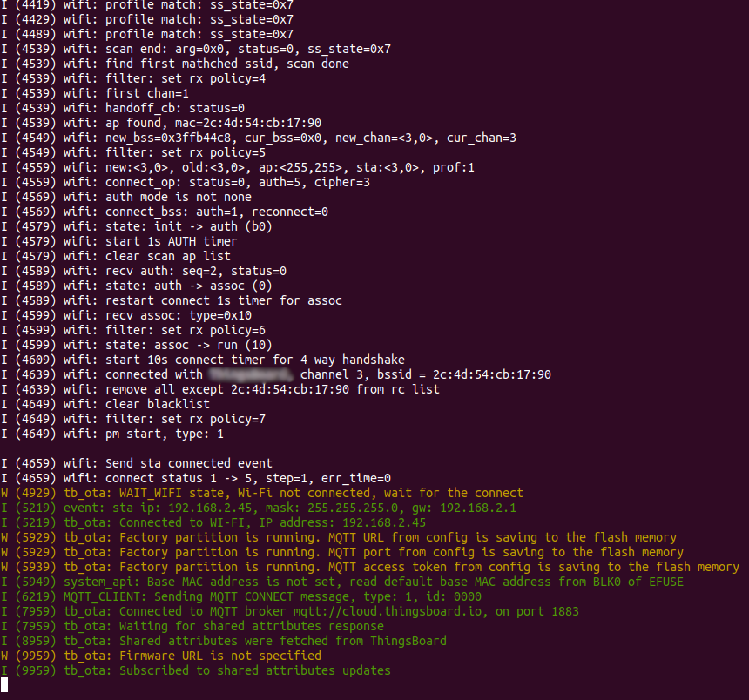Select the 'Firmware URL is not specified' warning
This screenshot has width=749, height=700.
pyautogui.click(x=219, y=656)
